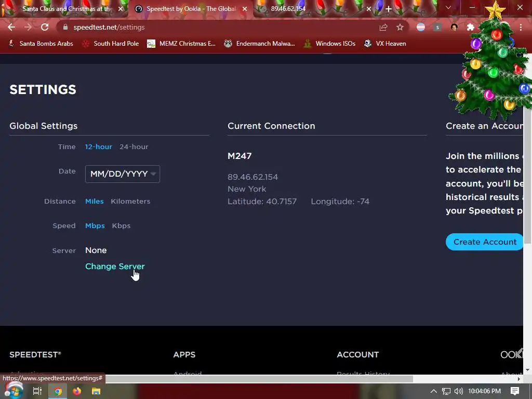
Task: Click the SETTINGS page heading
Action: point(43,89)
